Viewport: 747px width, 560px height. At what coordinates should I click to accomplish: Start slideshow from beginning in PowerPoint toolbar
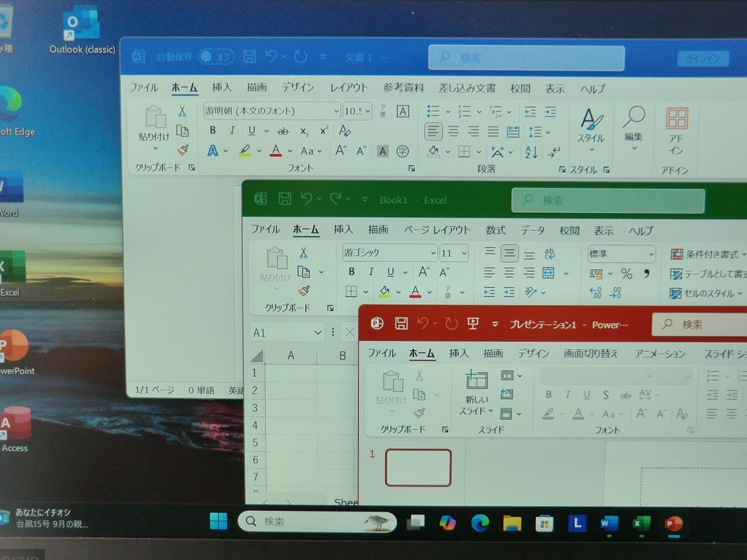472,324
